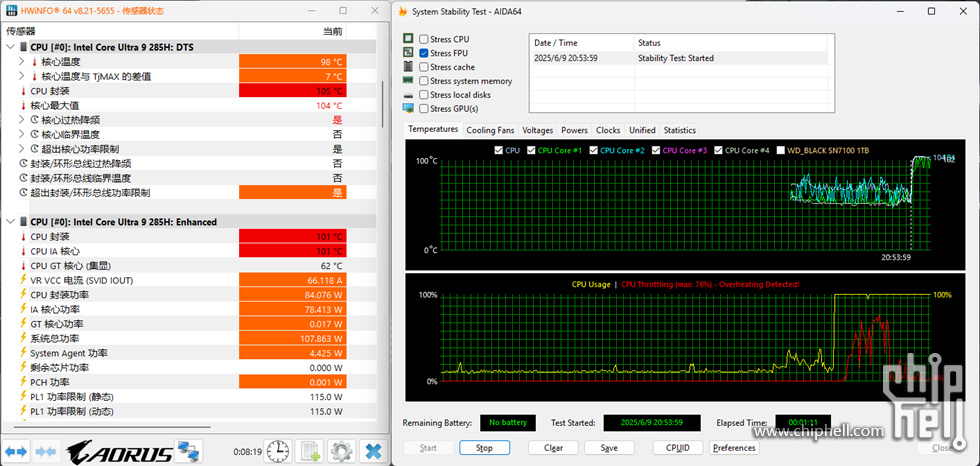Click thermometer icon beside CPU IA 核心

(24, 251)
